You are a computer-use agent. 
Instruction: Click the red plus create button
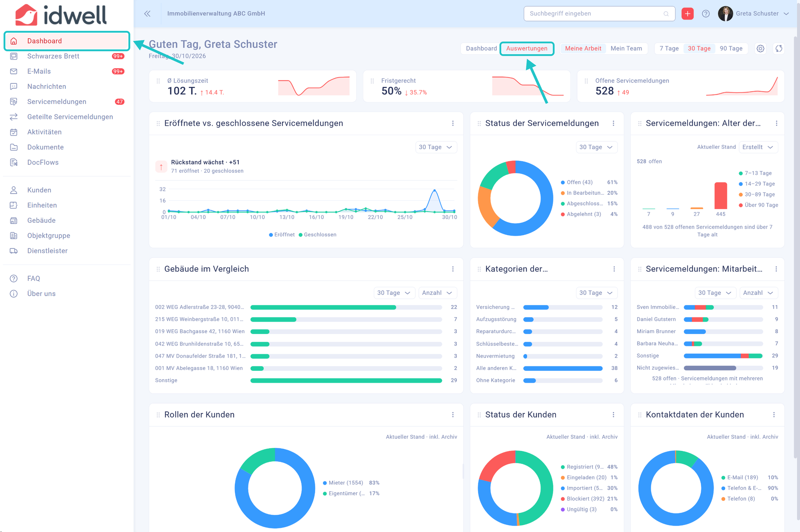click(x=687, y=14)
